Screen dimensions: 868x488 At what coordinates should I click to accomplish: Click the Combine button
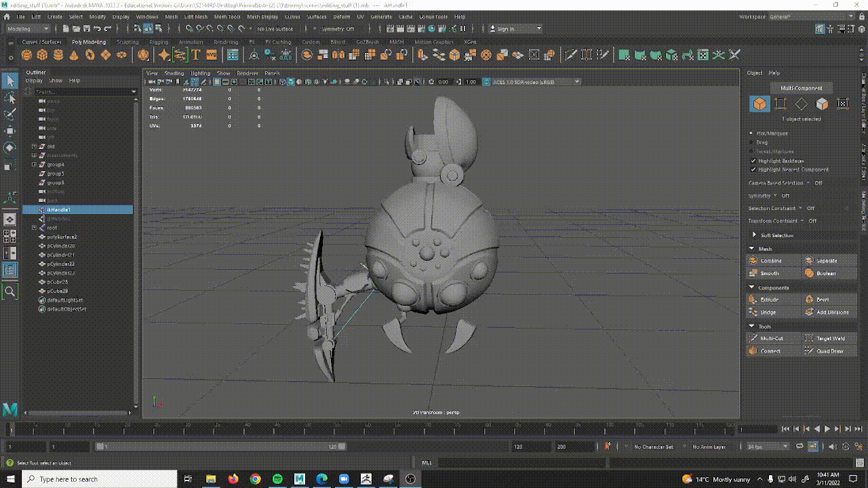[773, 260]
